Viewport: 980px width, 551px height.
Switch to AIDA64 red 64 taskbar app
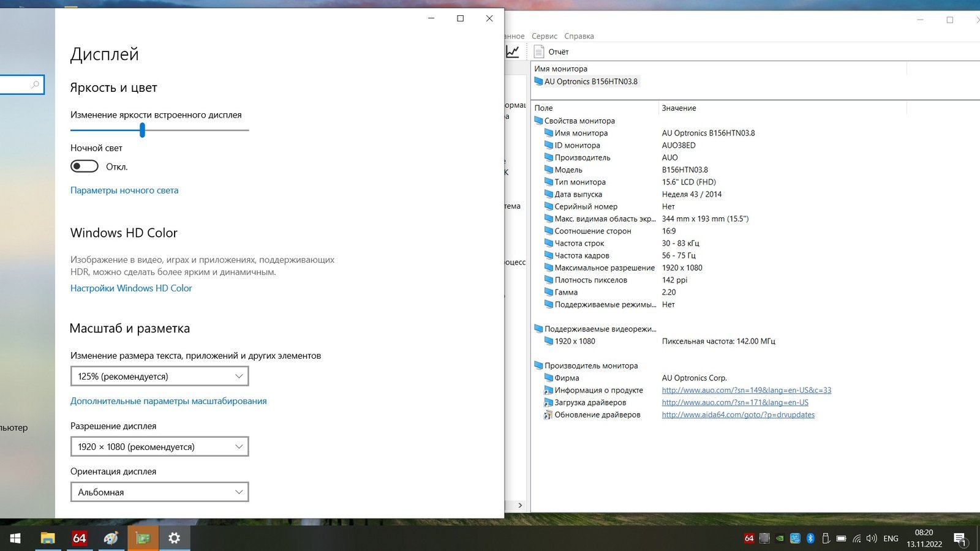[80, 538]
